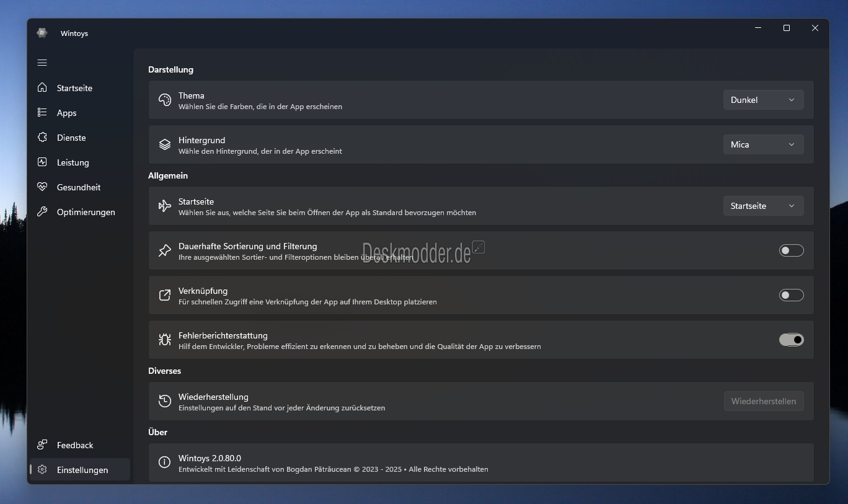Click the performance icon beside Leistung

pyautogui.click(x=42, y=162)
